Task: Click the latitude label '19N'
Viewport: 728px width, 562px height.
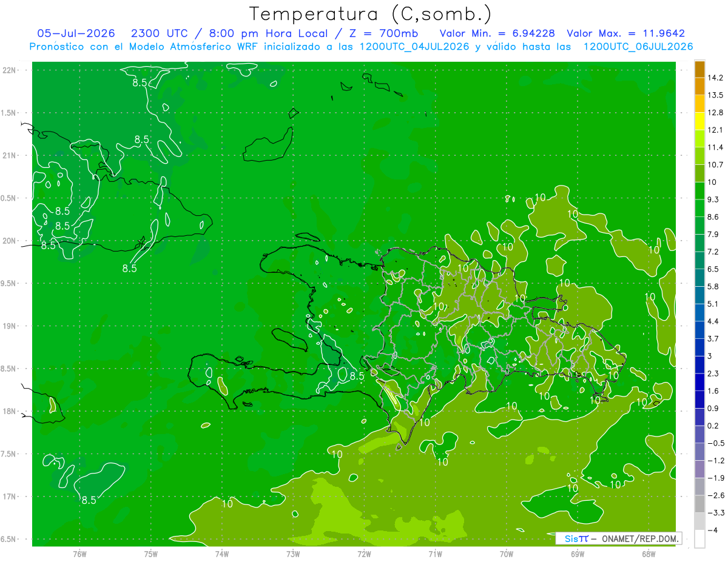Action: click(x=9, y=326)
